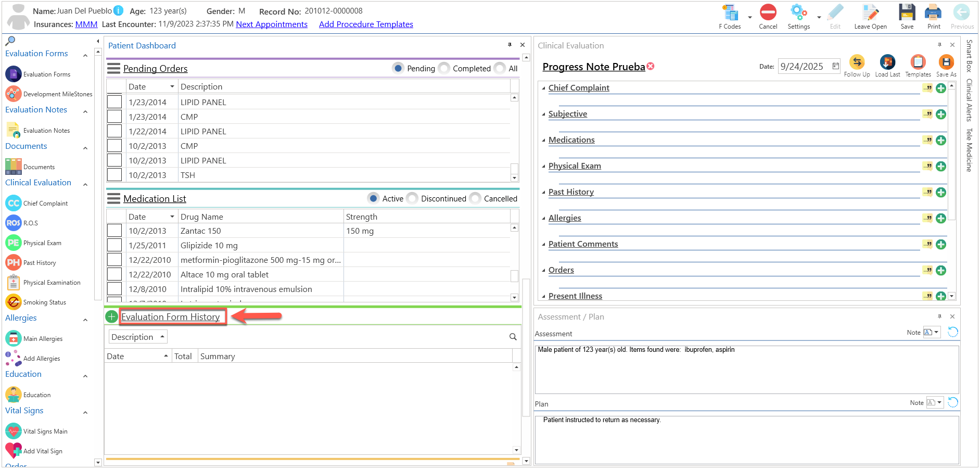
Task: Open the Physical Exam section link
Action: pos(575,166)
